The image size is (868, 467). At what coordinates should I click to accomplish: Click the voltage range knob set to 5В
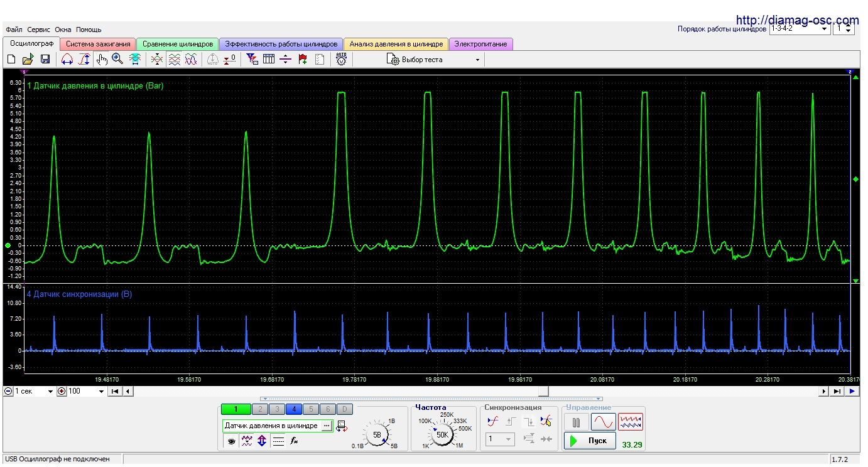click(377, 434)
